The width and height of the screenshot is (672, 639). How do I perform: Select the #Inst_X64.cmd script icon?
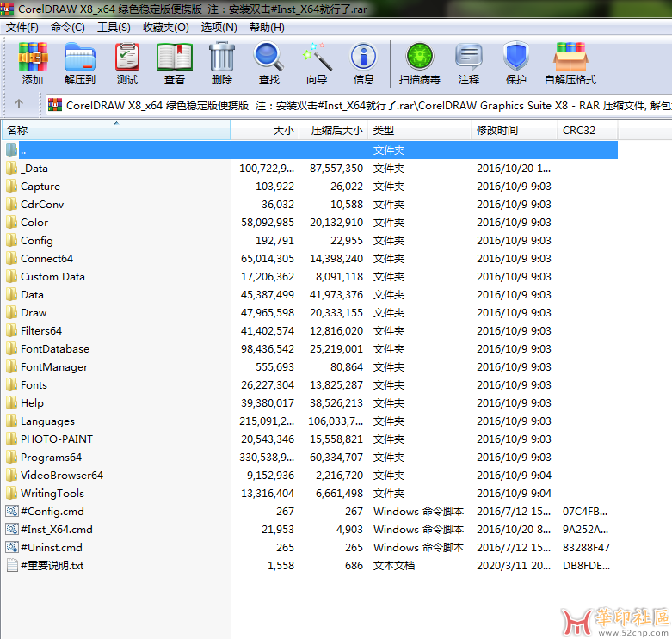coord(12,529)
